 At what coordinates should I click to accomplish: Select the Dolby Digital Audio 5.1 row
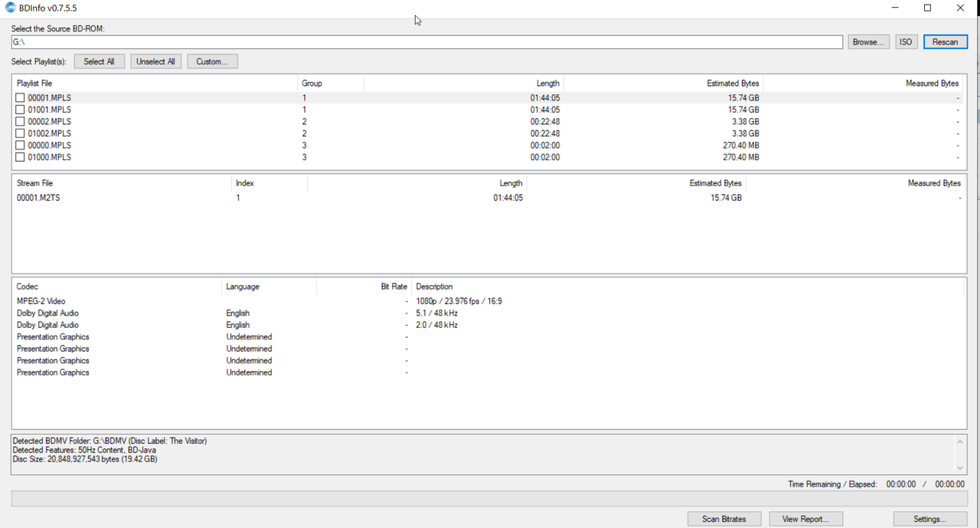tap(488, 313)
